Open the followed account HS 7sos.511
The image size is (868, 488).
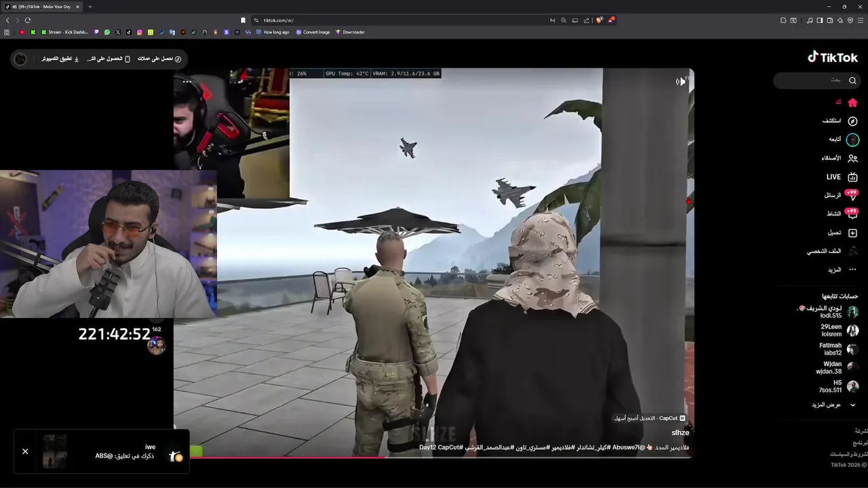839,386
